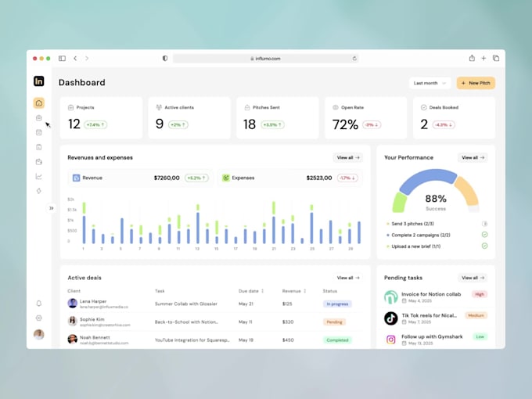This screenshot has height=399, width=532.
Task: Open notifications bell icon
Action: [38, 304]
